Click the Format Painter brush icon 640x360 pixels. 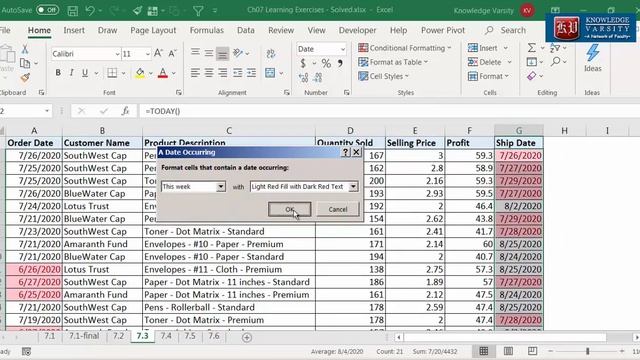(x=25, y=77)
